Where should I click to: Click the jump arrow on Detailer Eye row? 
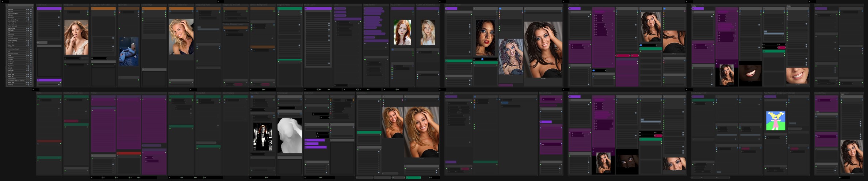[31, 76]
